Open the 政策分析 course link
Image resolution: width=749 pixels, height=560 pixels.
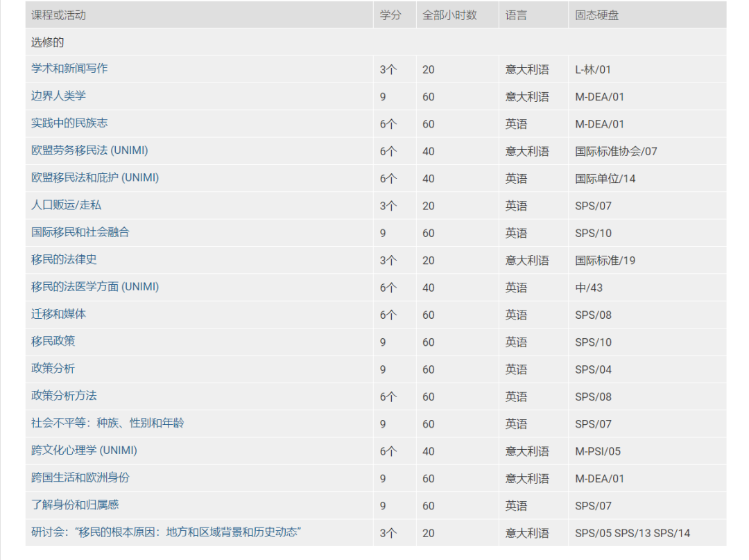tap(53, 369)
